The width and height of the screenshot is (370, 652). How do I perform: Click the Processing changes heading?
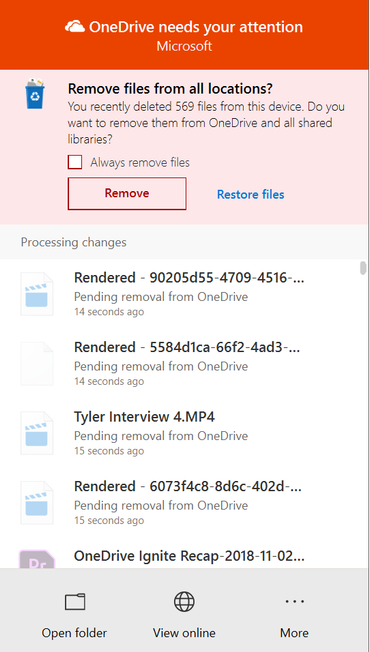tap(74, 242)
